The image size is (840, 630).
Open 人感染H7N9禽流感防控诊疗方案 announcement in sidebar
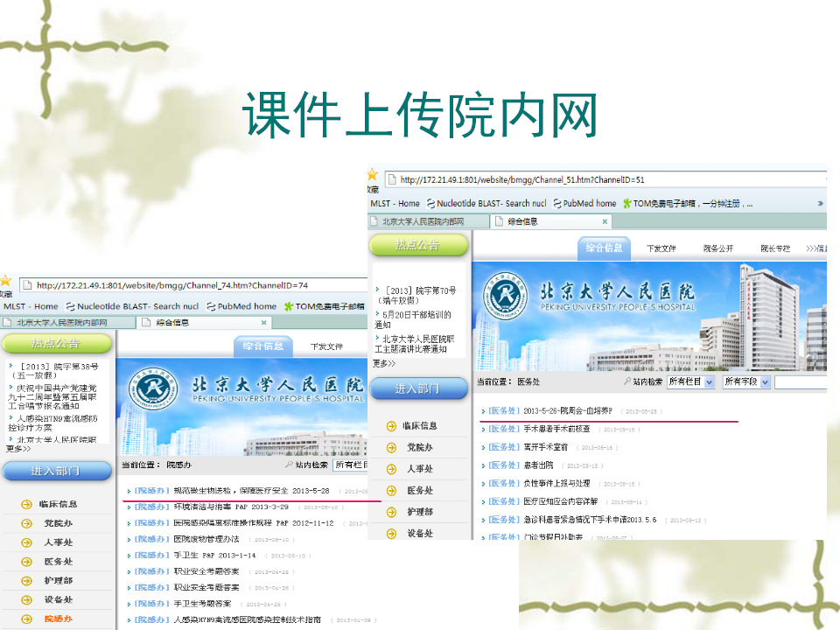click(53, 423)
